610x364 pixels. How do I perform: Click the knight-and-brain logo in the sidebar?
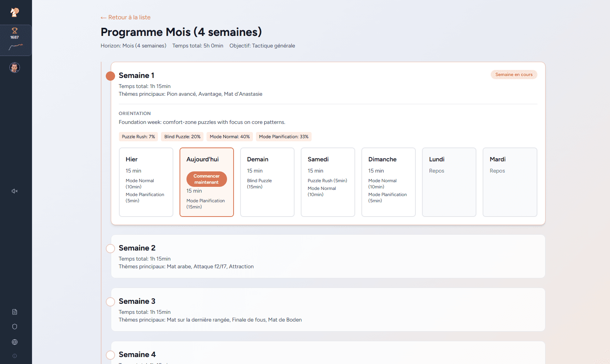tap(15, 12)
